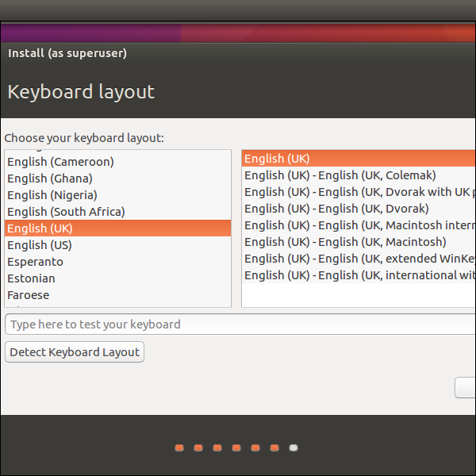Select Esperanto from the layout list
The height and width of the screenshot is (476, 476).
[35, 262]
